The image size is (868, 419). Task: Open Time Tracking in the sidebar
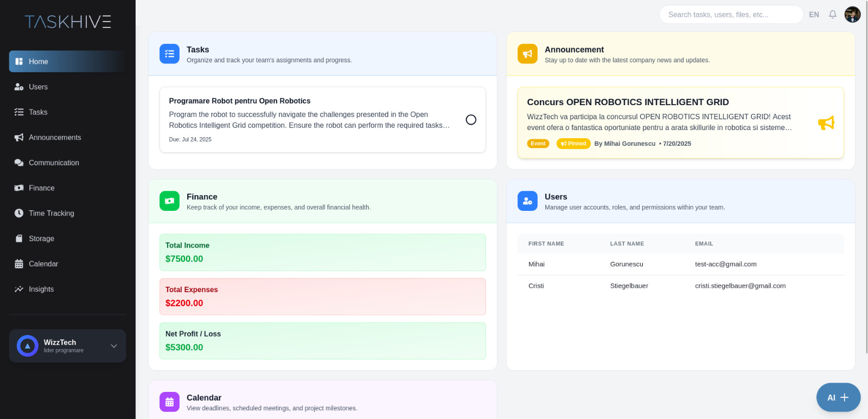(51, 213)
